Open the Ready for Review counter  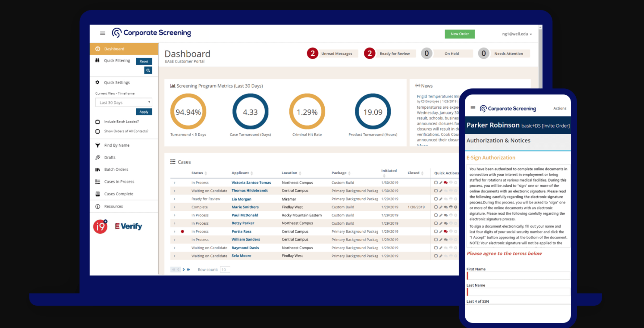pos(390,53)
